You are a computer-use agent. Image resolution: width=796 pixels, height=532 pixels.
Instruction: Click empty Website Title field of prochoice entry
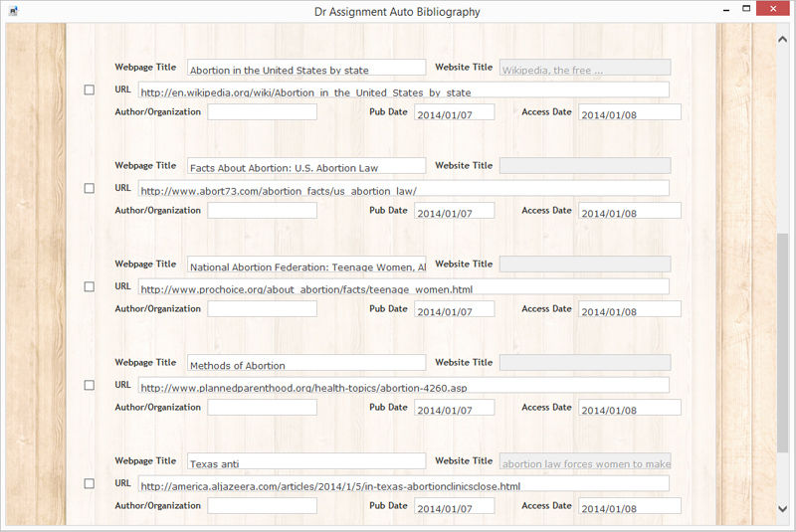point(585,265)
